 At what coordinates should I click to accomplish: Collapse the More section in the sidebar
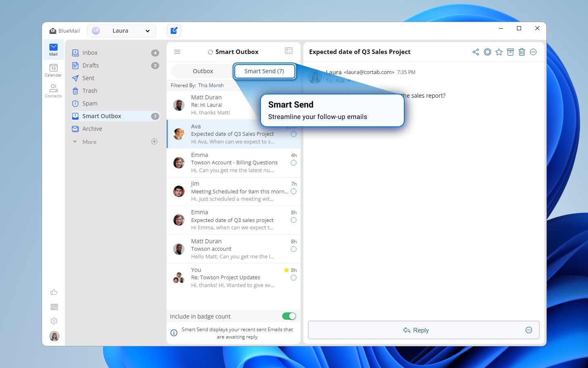tap(75, 141)
